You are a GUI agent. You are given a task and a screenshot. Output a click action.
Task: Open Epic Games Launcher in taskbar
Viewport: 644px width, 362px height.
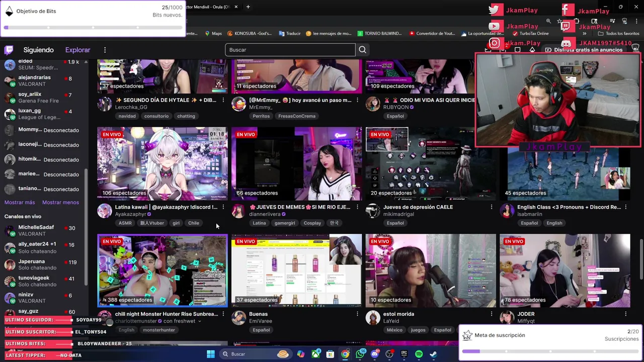(404, 354)
